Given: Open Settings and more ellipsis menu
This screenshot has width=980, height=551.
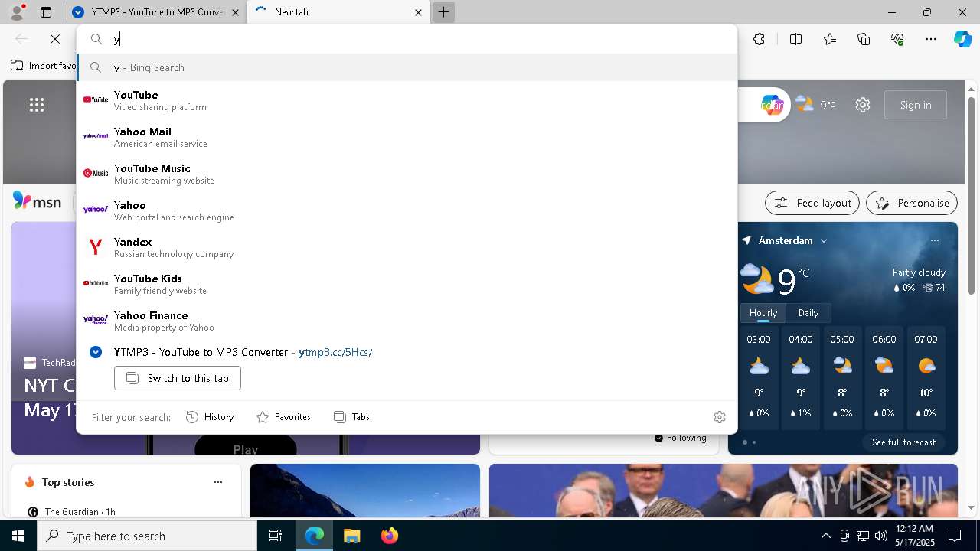Looking at the screenshot, I should coord(931,39).
